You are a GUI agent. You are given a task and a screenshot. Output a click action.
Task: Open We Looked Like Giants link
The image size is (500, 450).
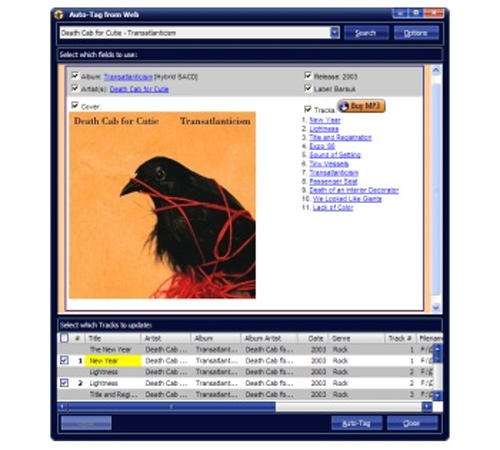347,199
